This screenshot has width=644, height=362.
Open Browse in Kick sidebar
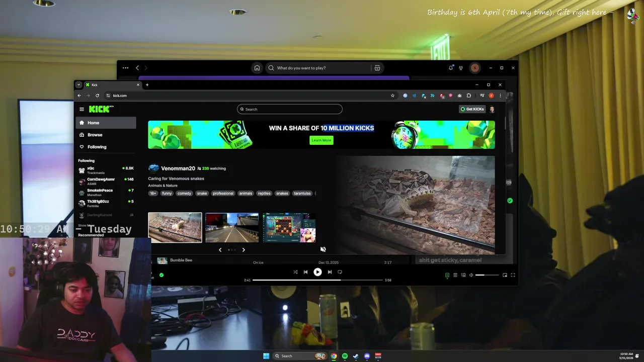106,135
